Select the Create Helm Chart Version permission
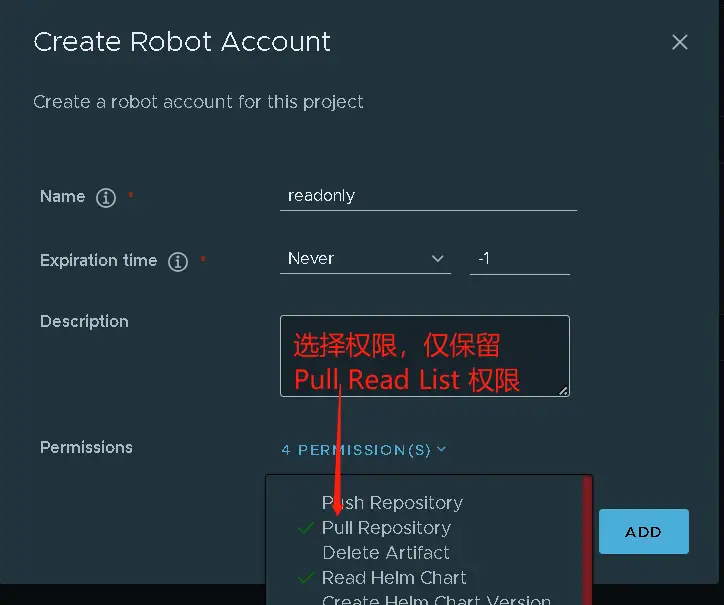Screen dimensions: 724x605 (x=435, y=600)
